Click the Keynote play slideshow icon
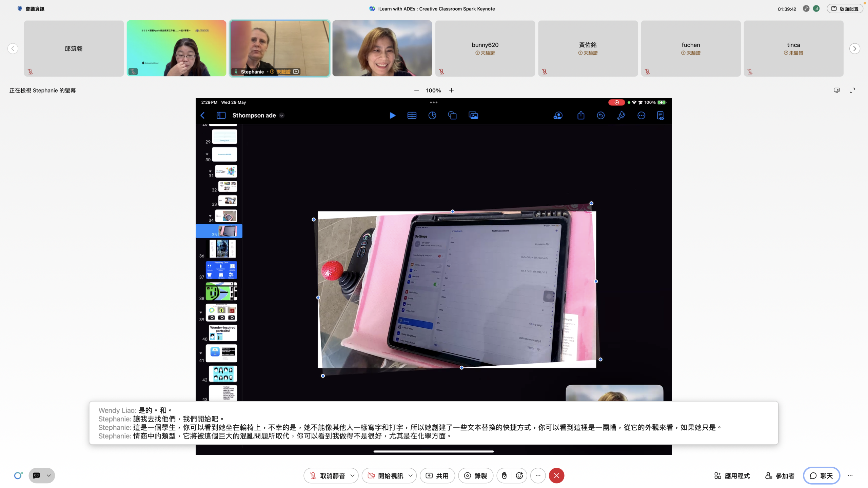This screenshot has height=488, width=868. pos(392,116)
